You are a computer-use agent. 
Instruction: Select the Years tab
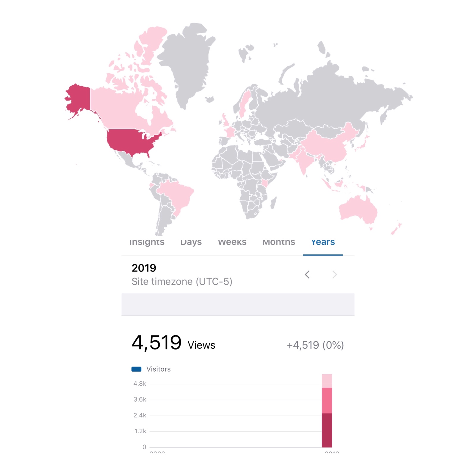pyautogui.click(x=323, y=242)
